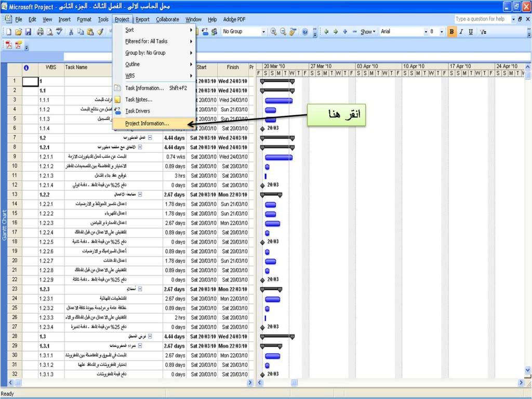Click the second Adobe PDF email icon
532x399 pixels.
click(x=18, y=45)
